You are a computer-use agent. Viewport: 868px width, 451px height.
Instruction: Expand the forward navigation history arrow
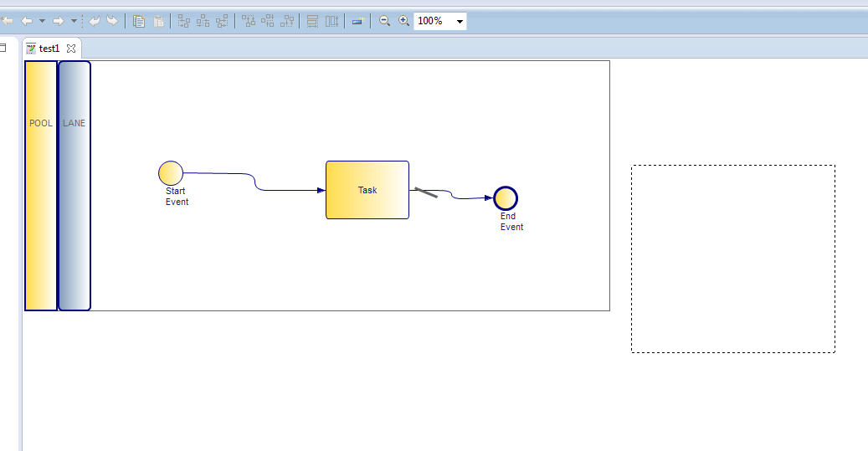tap(74, 21)
